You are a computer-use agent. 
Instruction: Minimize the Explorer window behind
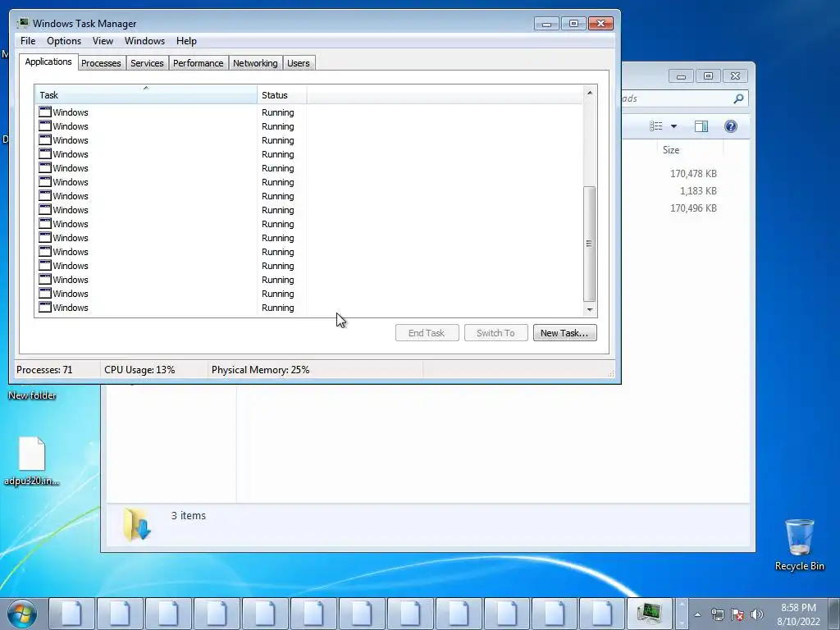(681, 76)
